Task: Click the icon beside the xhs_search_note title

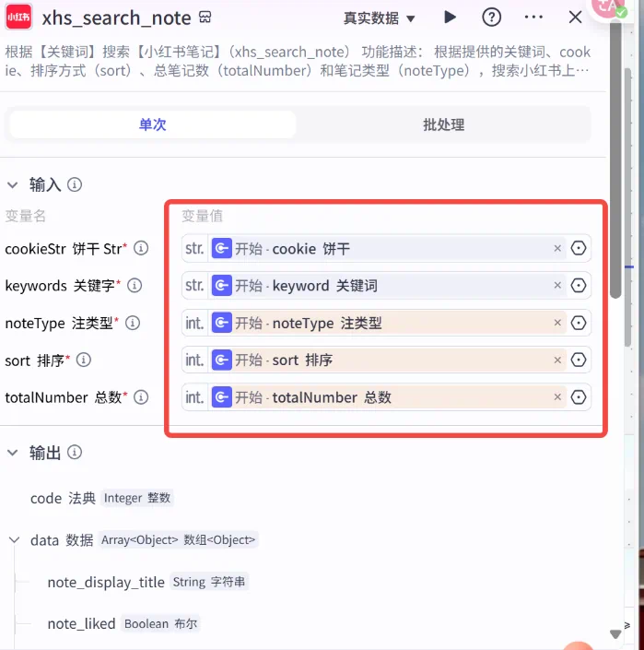Action: 205,18
